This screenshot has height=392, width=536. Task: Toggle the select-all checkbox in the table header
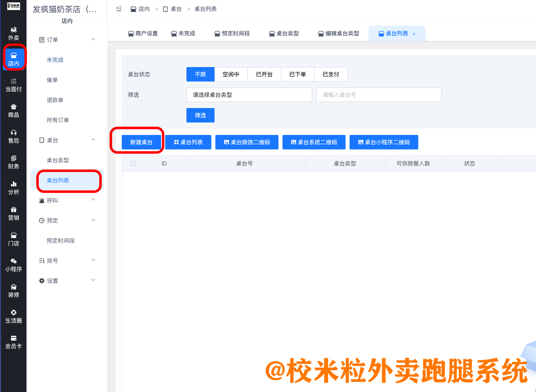pyautogui.click(x=133, y=163)
